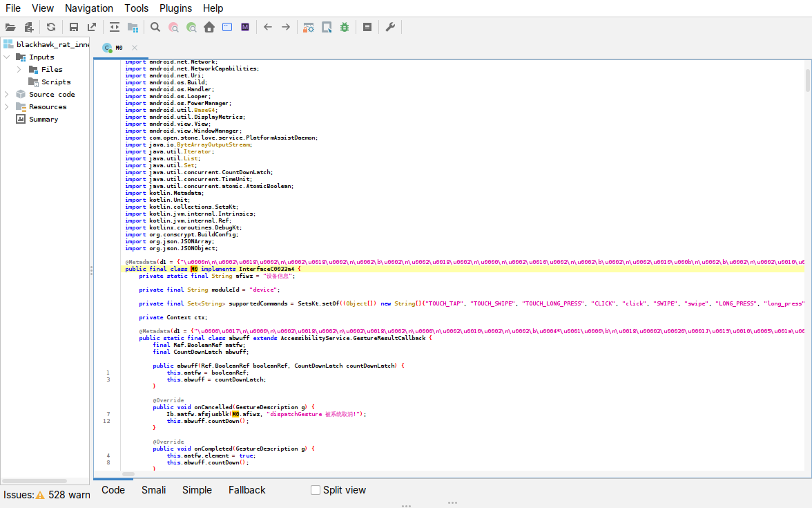Close the M0 editor tab
Image resolution: width=812 pixels, height=508 pixels.
click(x=135, y=48)
